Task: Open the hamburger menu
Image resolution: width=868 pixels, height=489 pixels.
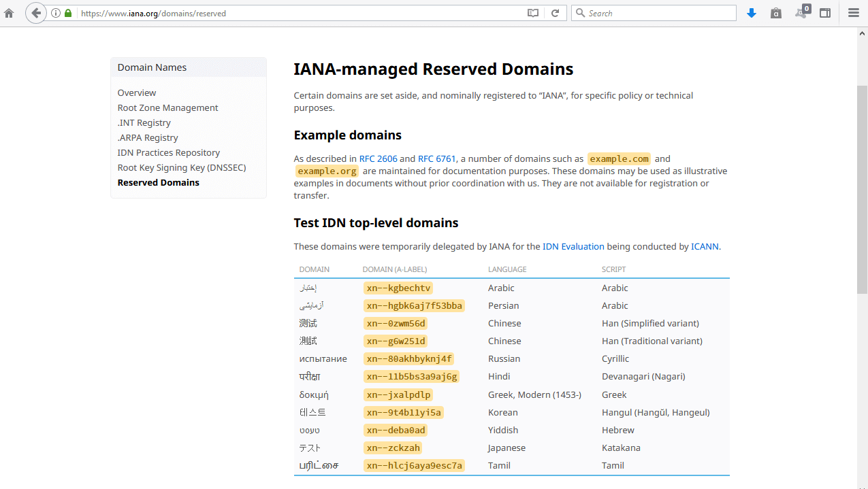Action: (853, 13)
